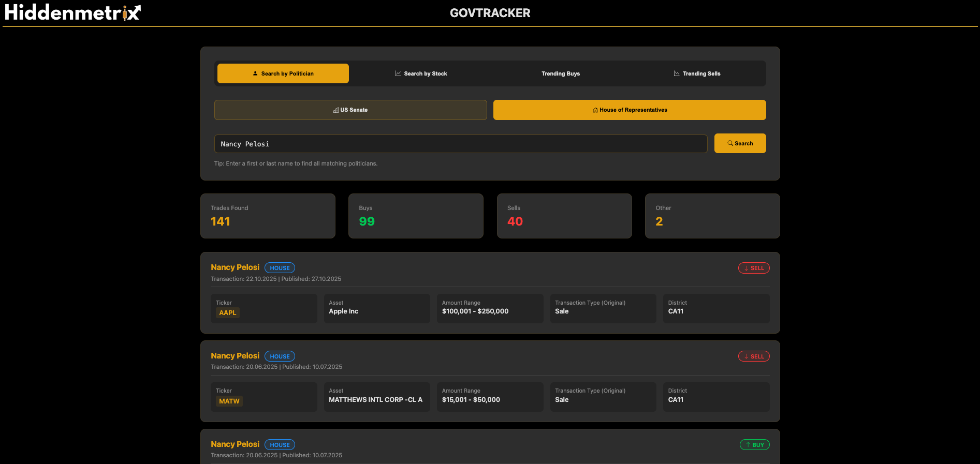Viewport: 980px width, 464px height.
Task: Select the Search by Politician tab
Action: point(283,73)
